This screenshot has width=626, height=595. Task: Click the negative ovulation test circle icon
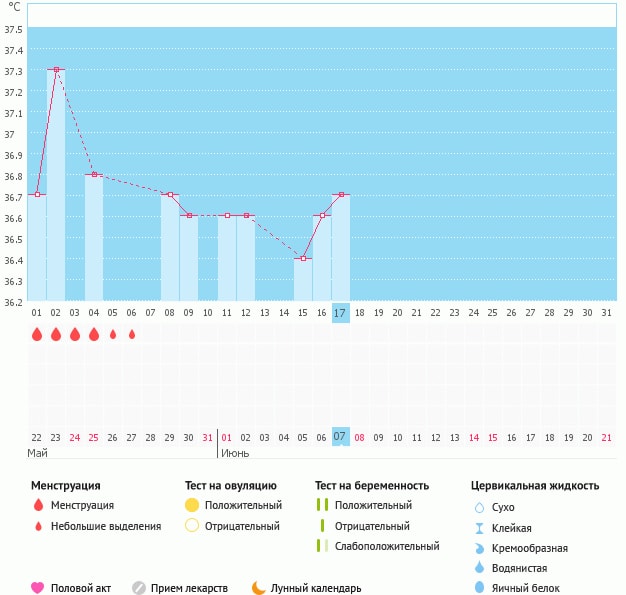(x=192, y=526)
